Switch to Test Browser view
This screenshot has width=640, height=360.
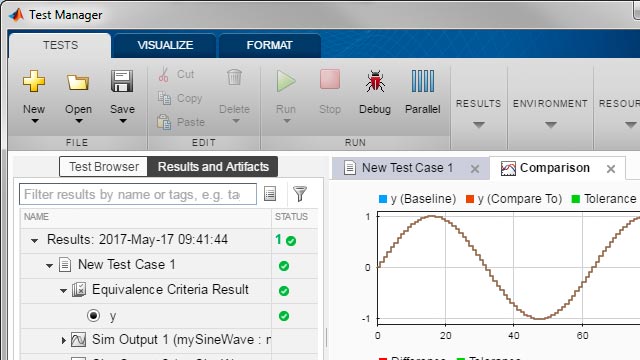pyautogui.click(x=104, y=167)
